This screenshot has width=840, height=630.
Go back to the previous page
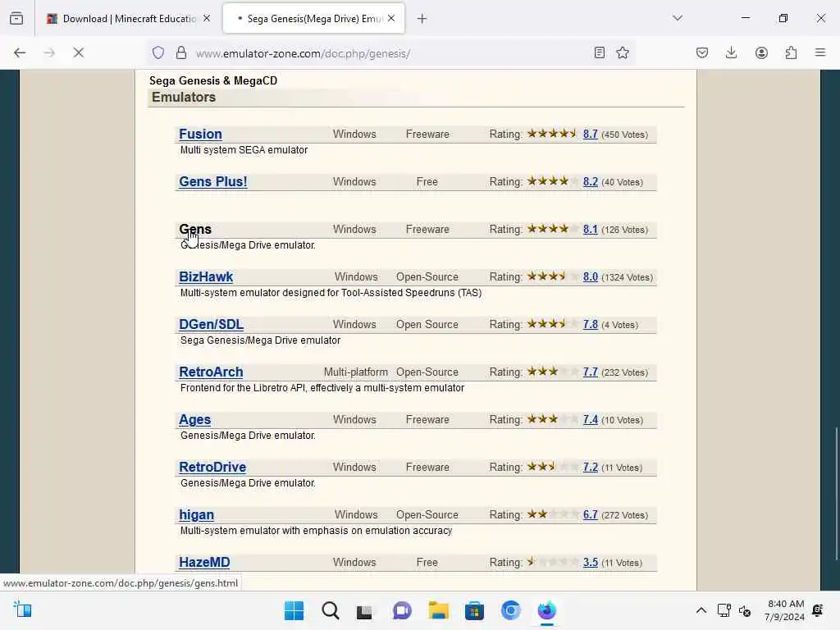click(x=20, y=52)
